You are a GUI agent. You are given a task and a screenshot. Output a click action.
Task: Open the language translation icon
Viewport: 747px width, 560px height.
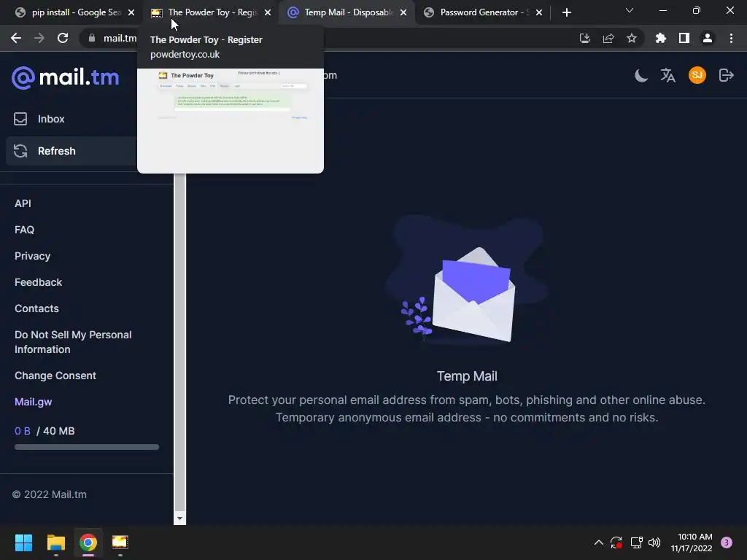(668, 75)
